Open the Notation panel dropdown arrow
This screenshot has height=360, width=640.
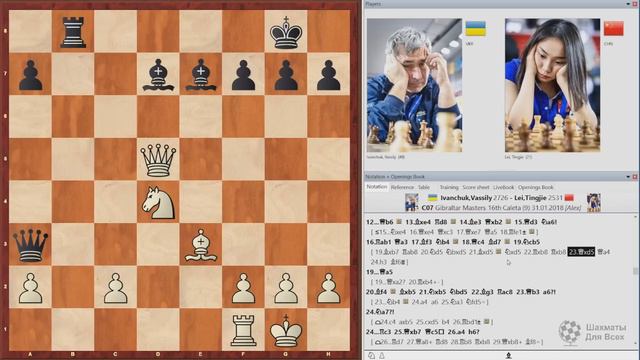coord(628,177)
